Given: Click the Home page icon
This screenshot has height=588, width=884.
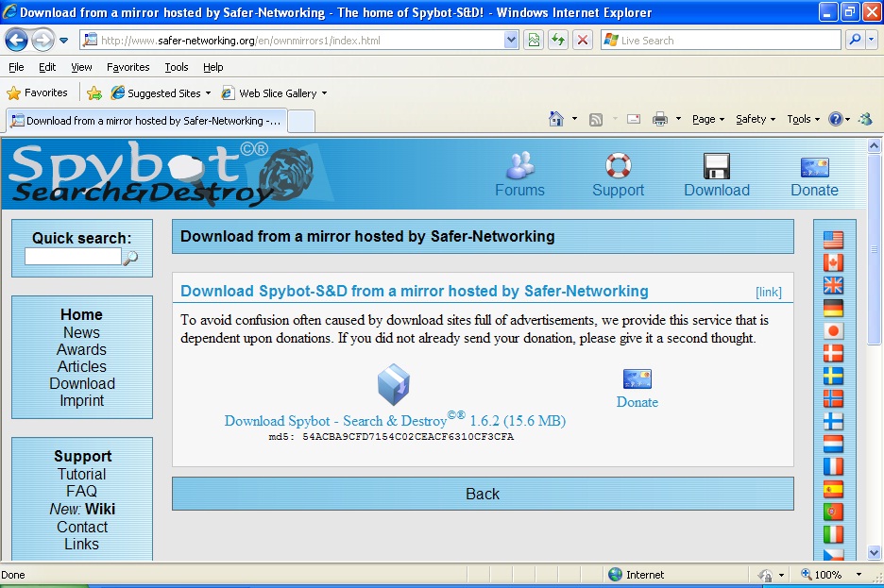Looking at the screenshot, I should [556, 119].
